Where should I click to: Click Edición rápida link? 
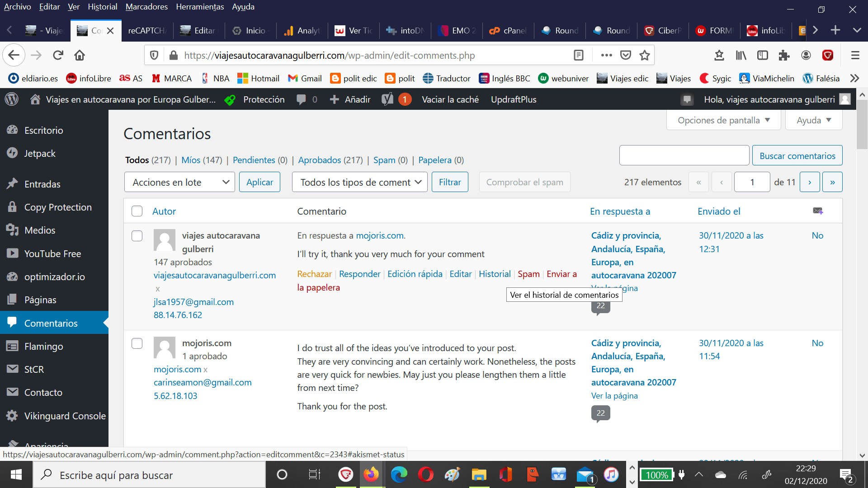pos(415,274)
